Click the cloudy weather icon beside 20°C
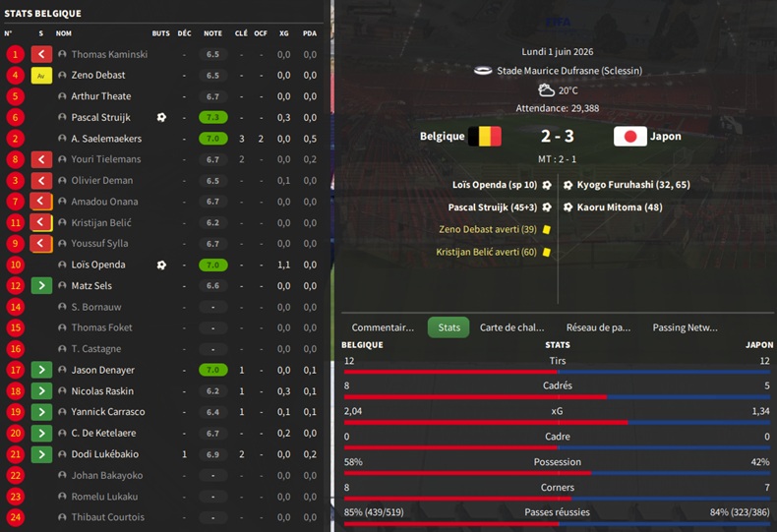This screenshot has height=532, width=777. pos(545,90)
